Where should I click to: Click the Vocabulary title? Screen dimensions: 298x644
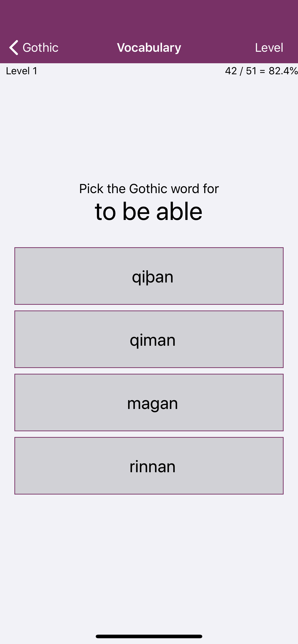tap(149, 47)
